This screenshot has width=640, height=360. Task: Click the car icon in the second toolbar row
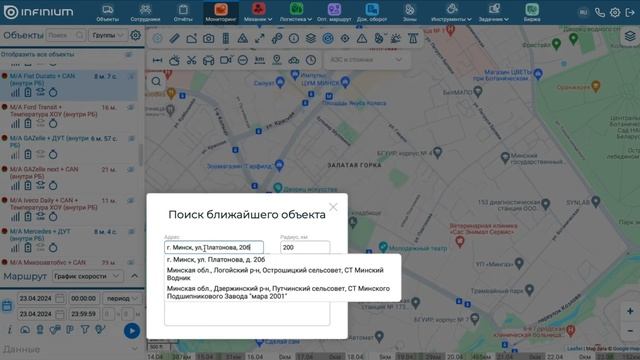point(209,60)
